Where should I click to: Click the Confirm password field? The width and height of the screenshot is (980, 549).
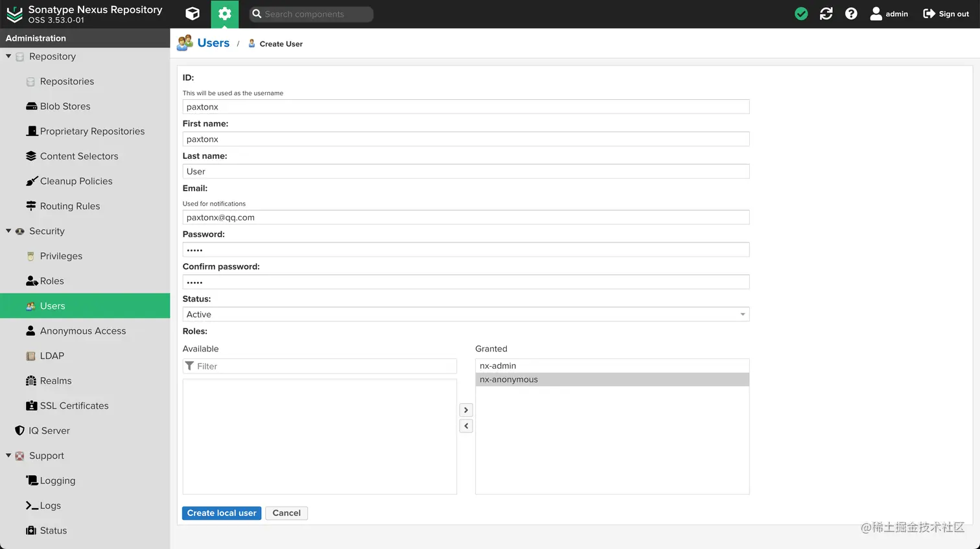click(x=466, y=282)
